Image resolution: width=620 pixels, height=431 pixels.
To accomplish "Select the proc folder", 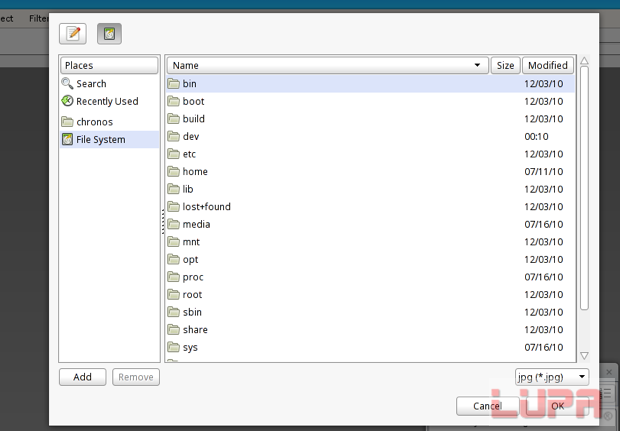I will pos(370,277).
